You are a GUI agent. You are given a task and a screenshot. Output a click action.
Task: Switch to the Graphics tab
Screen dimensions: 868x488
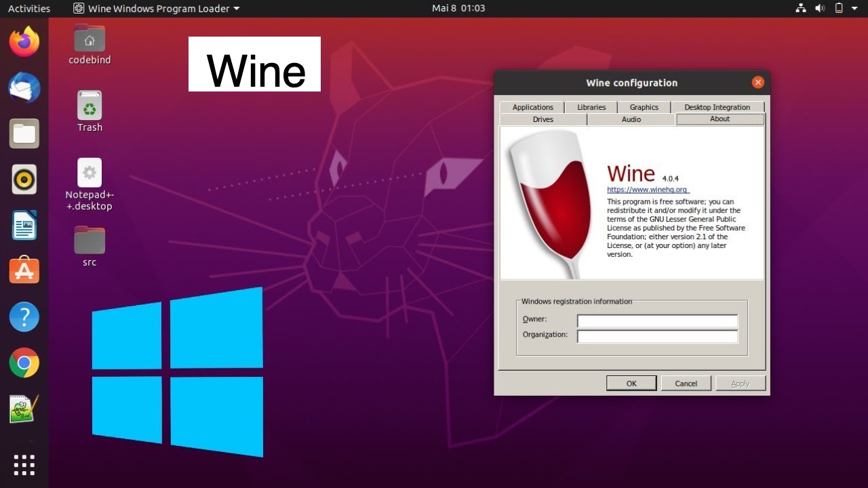[x=644, y=107]
